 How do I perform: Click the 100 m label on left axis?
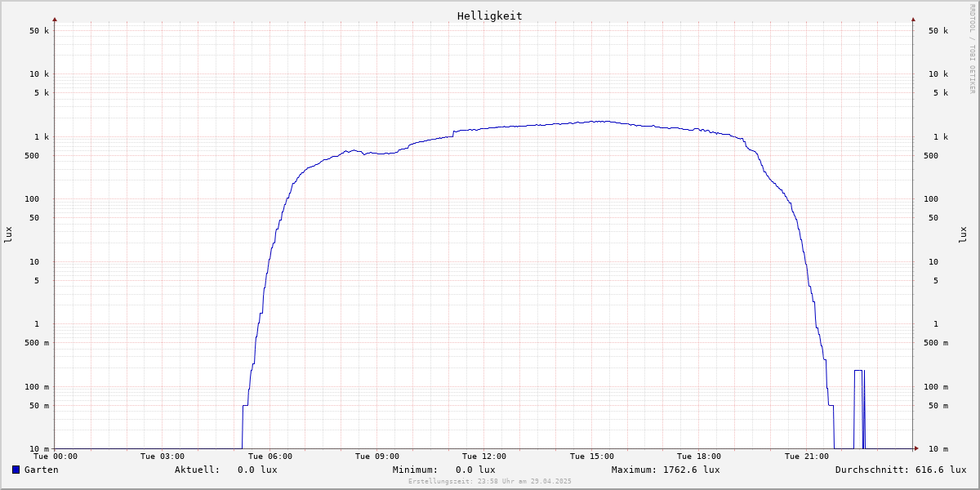point(37,387)
